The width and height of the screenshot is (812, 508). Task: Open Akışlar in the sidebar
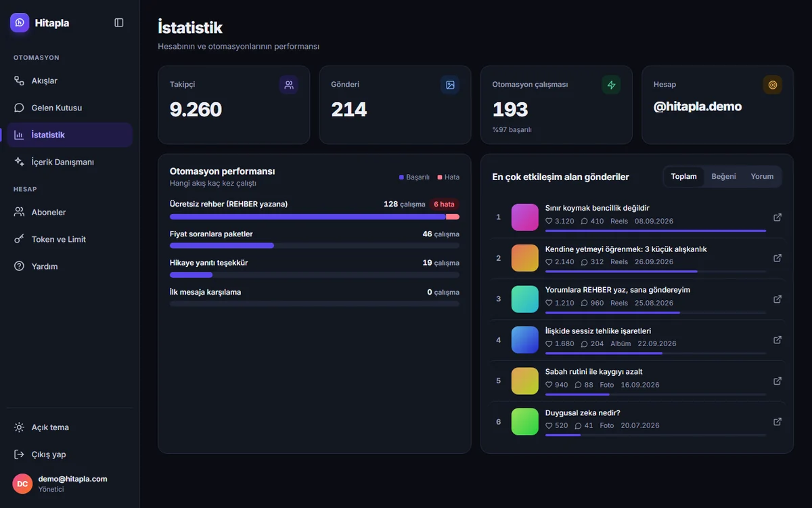tap(70, 81)
